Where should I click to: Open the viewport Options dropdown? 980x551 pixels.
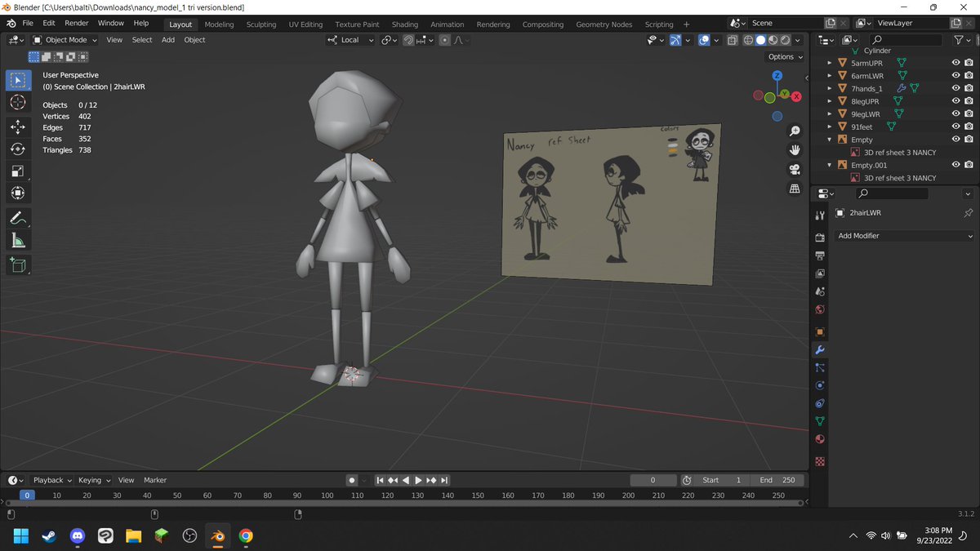[x=786, y=57]
